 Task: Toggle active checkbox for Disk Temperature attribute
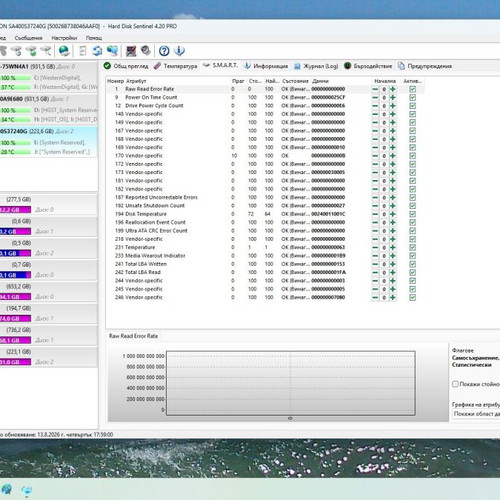tap(412, 214)
